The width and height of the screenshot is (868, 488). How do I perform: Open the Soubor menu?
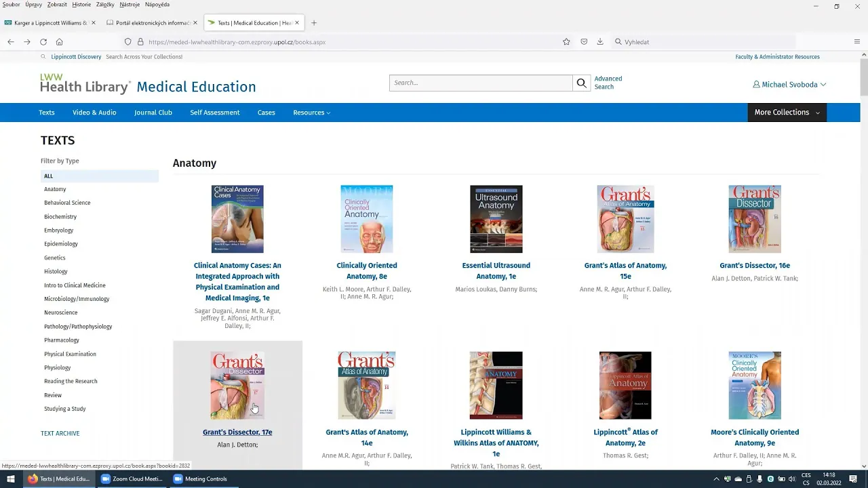click(11, 5)
